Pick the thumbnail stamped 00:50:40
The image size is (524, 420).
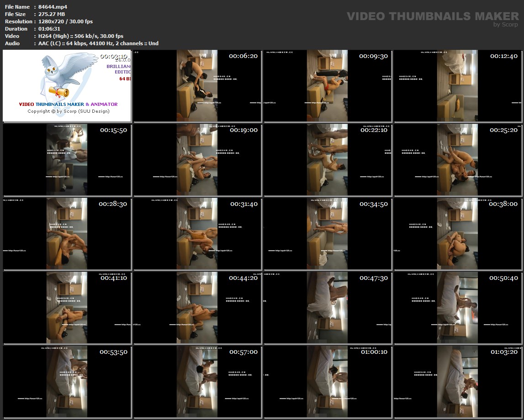(458, 308)
